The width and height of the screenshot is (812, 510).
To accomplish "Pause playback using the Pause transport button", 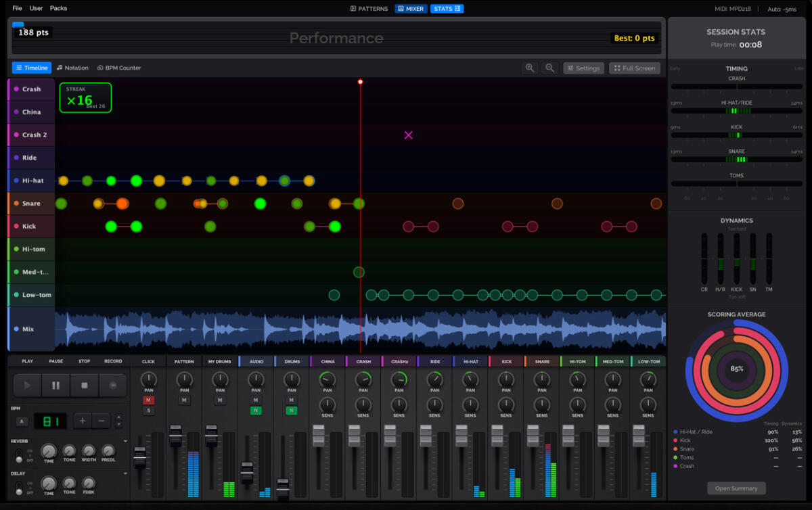I will (x=55, y=386).
